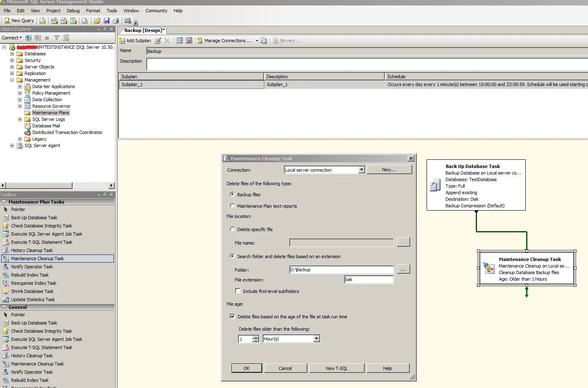Click Add Subplan toolbar button
Screen dimensions: 588x388
click(135, 41)
